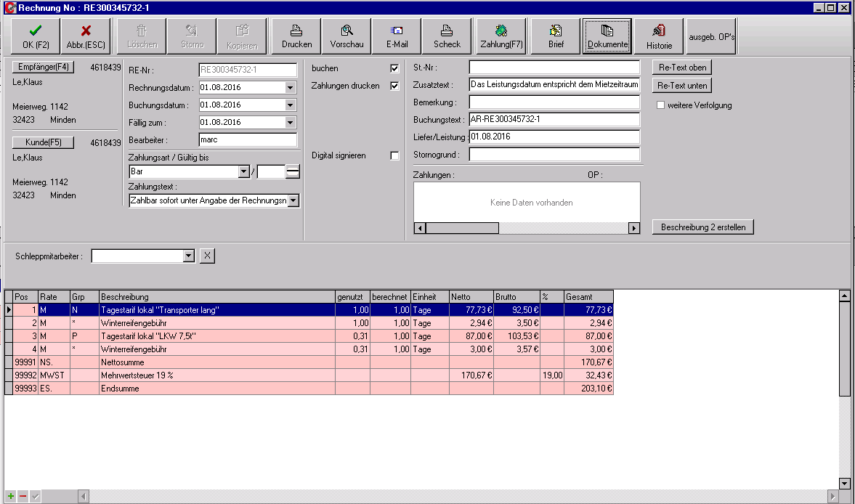Click the Beschreibung 2 erstellen button
Viewport: 855px width, 504px height.
(703, 227)
